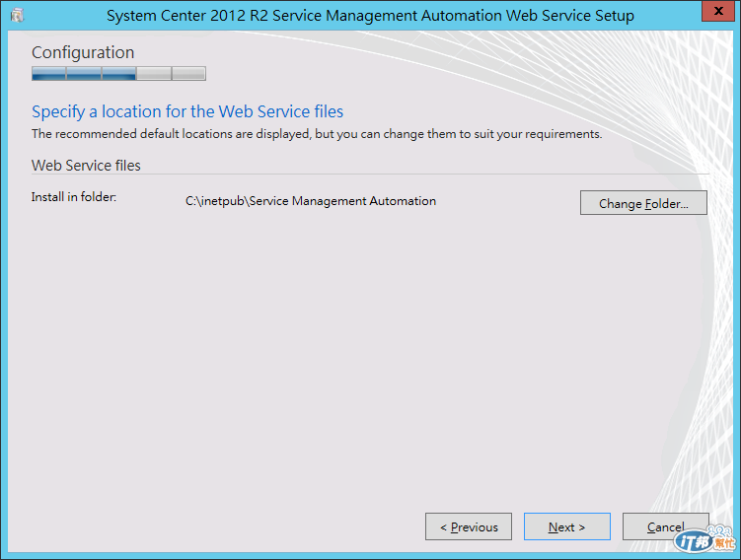Select the C:\inetpub install path text
Screen dimensions: 741x560
click(x=310, y=201)
